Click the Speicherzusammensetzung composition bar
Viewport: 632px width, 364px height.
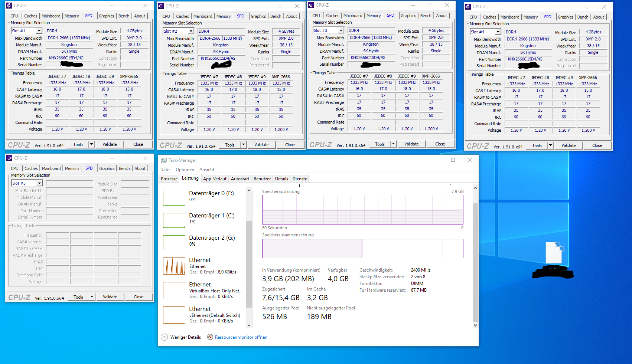click(x=363, y=249)
